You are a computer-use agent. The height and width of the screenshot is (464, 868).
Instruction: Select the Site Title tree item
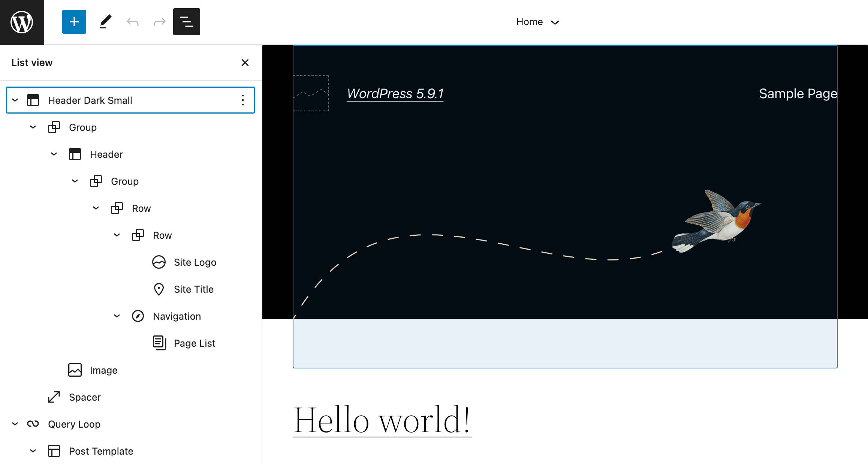(x=193, y=289)
